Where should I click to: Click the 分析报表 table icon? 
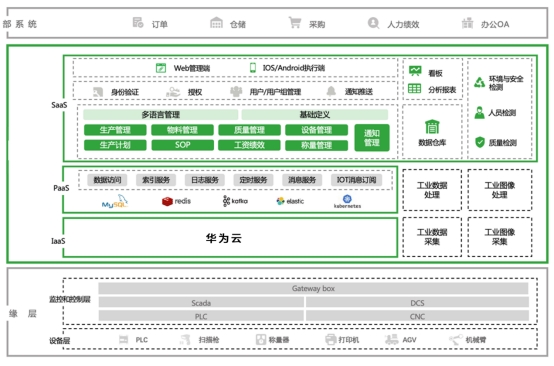(x=414, y=88)
